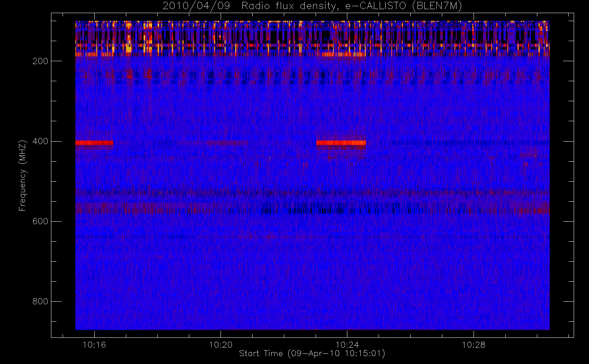This screenshot has height=364, width=589.
Task: Click the 10:24 time tick label
Action: point(347,345)
